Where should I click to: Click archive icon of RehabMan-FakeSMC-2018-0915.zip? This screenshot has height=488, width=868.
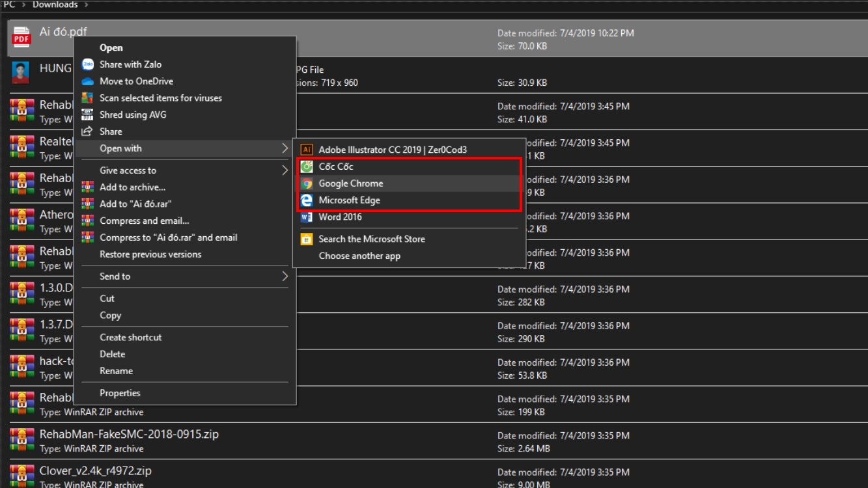(x=22, y=440)
